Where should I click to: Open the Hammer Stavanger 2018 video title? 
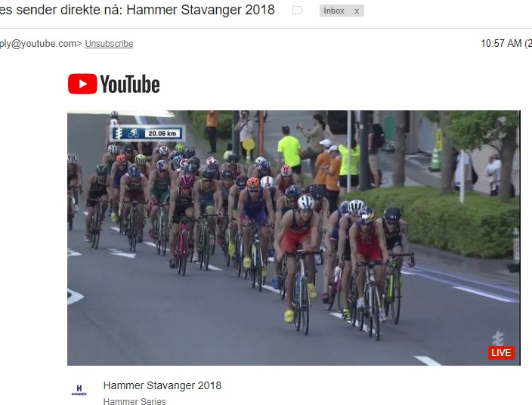tap(162, 385)
